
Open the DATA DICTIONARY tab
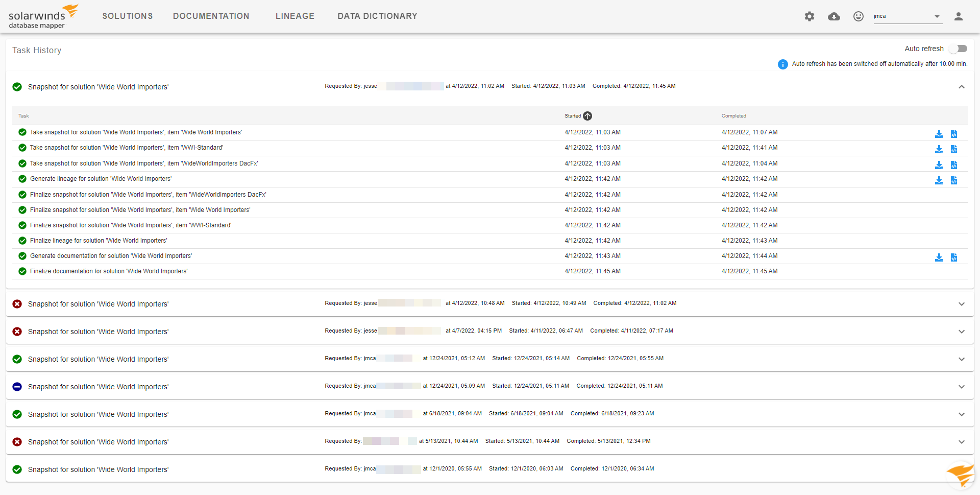pos(378,16)
